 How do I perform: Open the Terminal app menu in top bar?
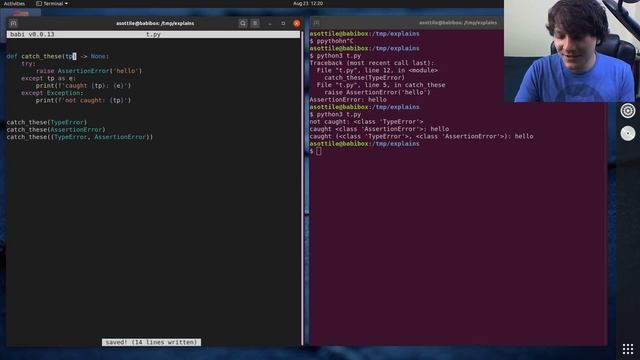tap(52, 3)
